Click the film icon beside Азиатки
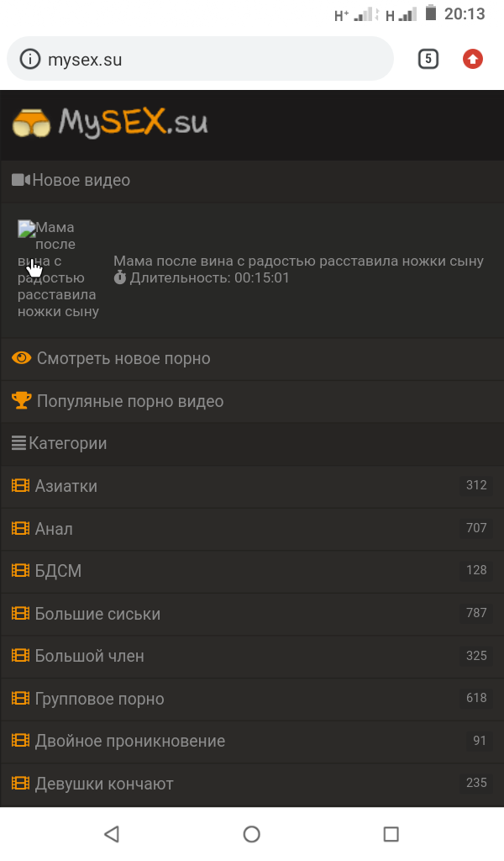Screen dimensions: 504x861 20,486
